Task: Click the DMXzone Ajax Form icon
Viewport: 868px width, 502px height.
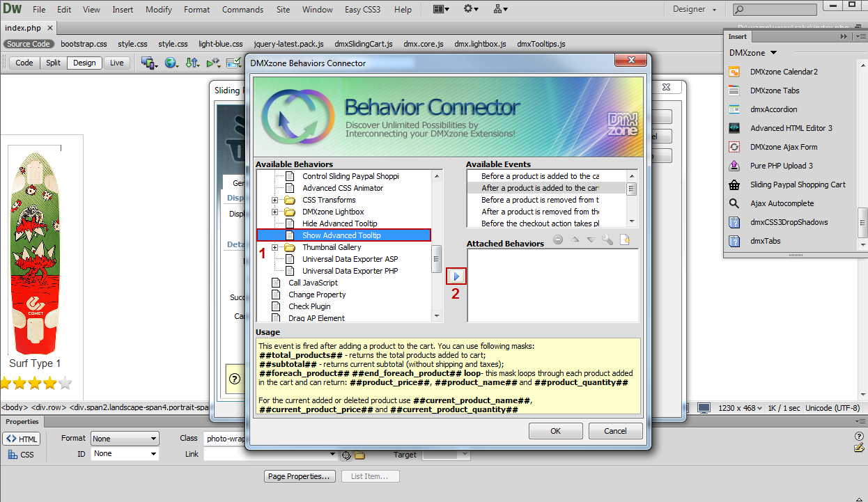Action: 734,147
